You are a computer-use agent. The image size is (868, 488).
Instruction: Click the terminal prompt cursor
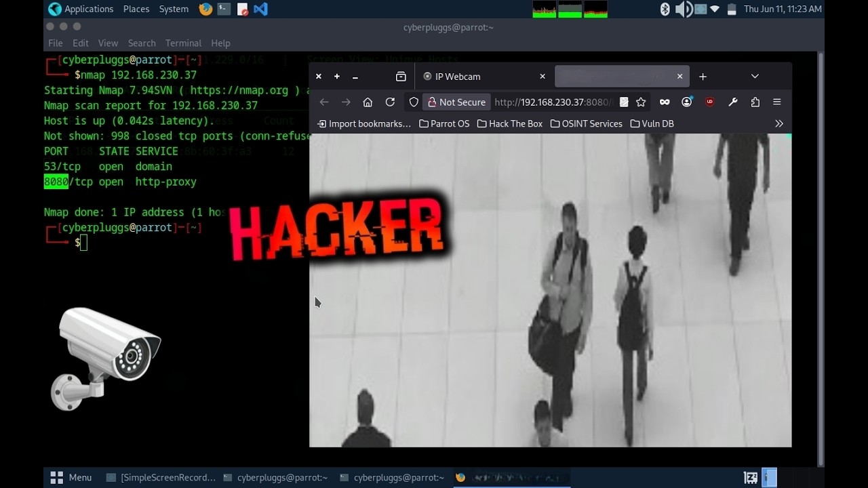83,242
